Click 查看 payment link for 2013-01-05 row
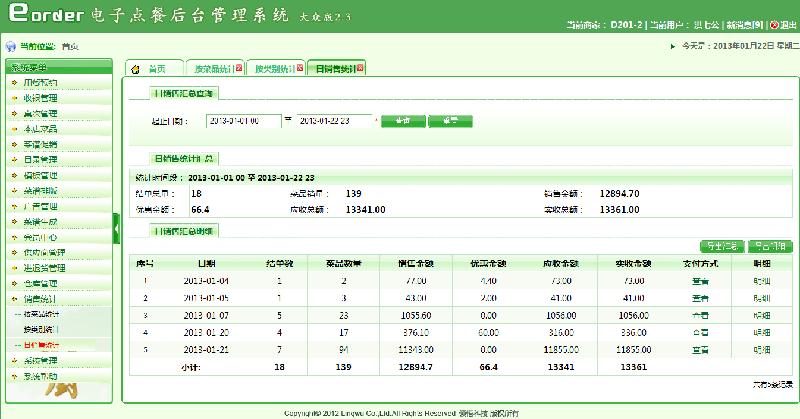The width and height of the screenshot is (800, 419). coord(700,298)
